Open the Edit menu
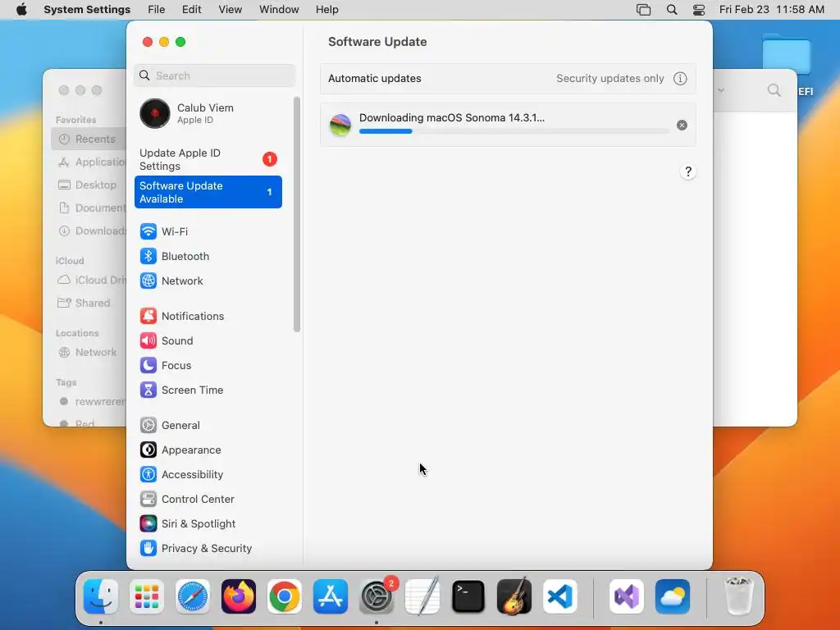Viewport: 840px width, 630px height. click(191, 10)
